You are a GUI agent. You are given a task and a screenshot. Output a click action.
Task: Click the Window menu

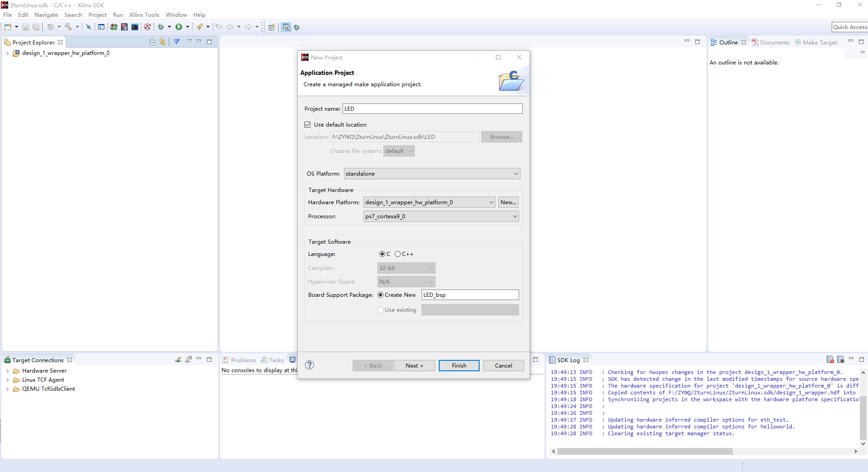pos(176,15)
